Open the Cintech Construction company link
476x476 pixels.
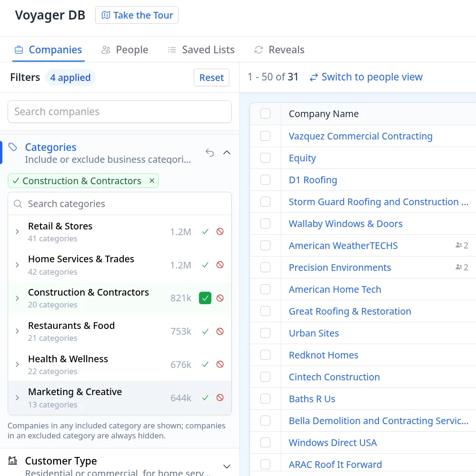pos(334,377)
